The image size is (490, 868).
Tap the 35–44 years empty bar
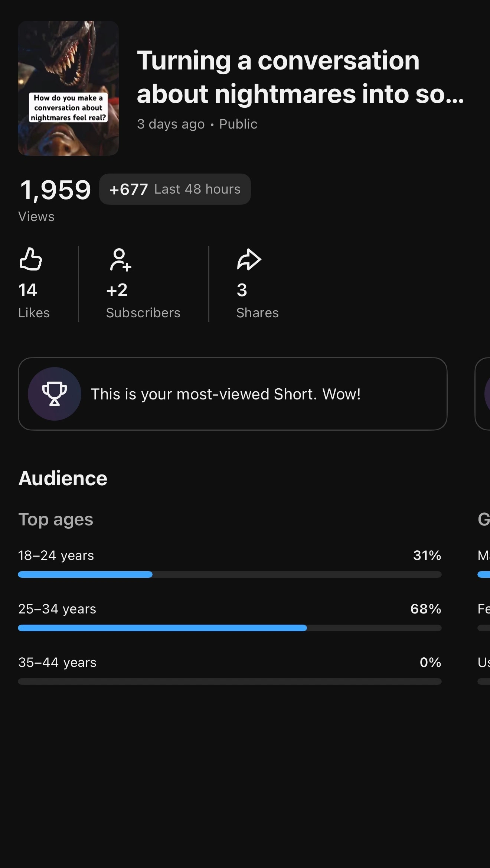pyautogui.click(x=230, y=681)
